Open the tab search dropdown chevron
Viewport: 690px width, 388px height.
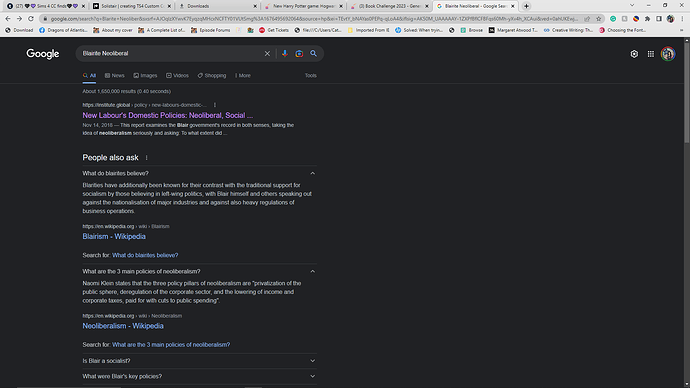point(632,5)
